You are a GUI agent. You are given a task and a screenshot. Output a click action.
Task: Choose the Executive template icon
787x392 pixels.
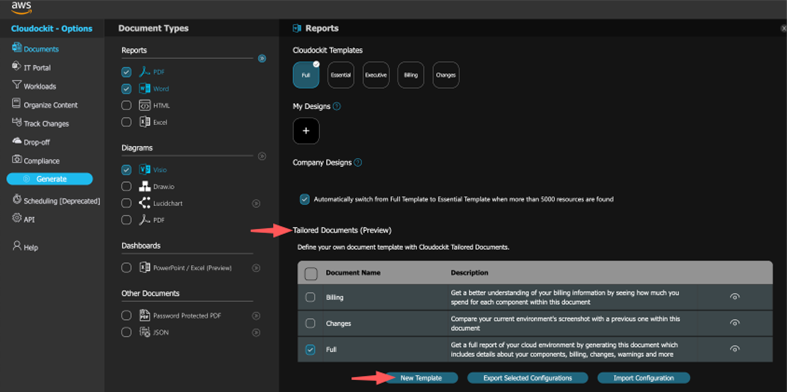click(x=376, y=75)
